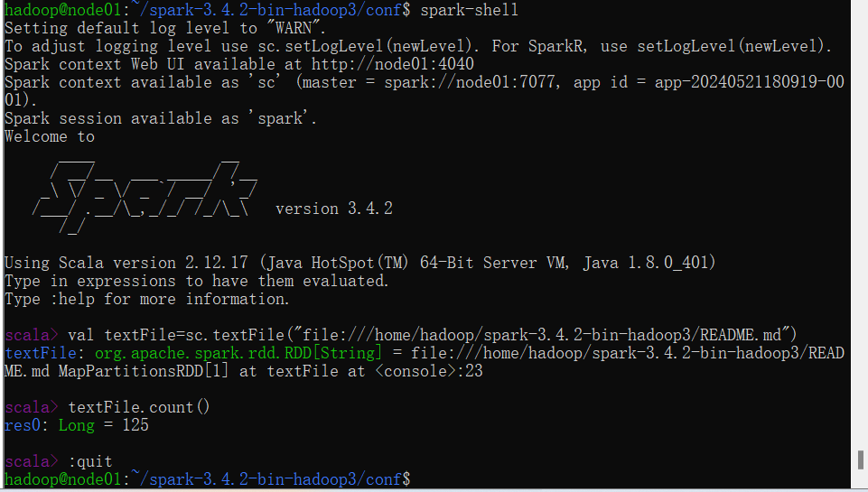Screen dimensions: 868x492
Task: Click the green "org.apache.spark.rdd.RDD[String]" type
Action: tap(238, 353)
